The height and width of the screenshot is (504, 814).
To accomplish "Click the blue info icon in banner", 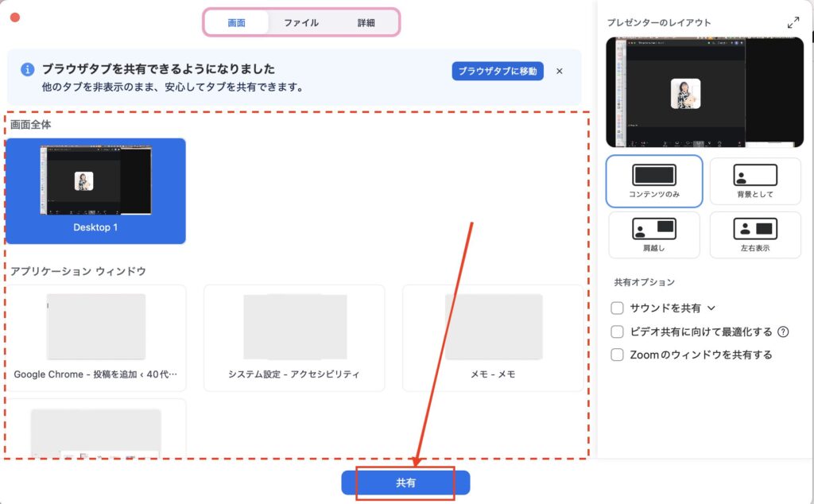I will 27,70.
